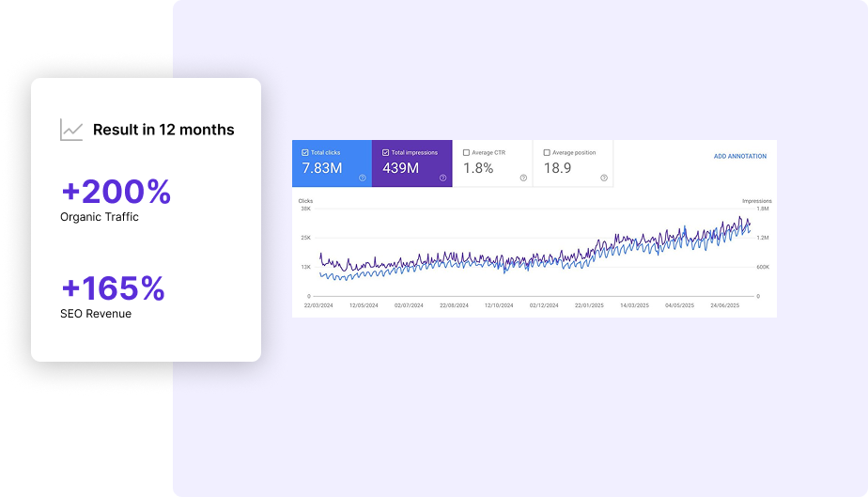Click the 24/06/2025 date on the chart axis
This screenshot has width=868, height=497.
[723, 305]
